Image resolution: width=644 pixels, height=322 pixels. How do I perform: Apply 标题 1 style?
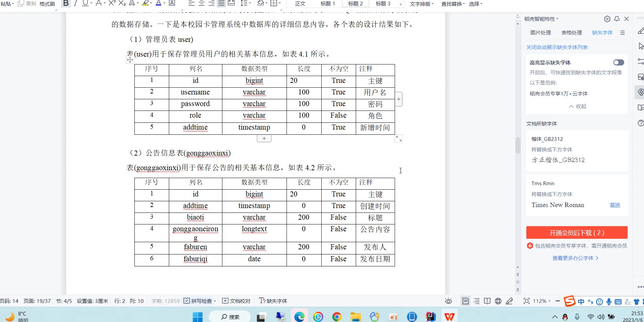(328, 4)
